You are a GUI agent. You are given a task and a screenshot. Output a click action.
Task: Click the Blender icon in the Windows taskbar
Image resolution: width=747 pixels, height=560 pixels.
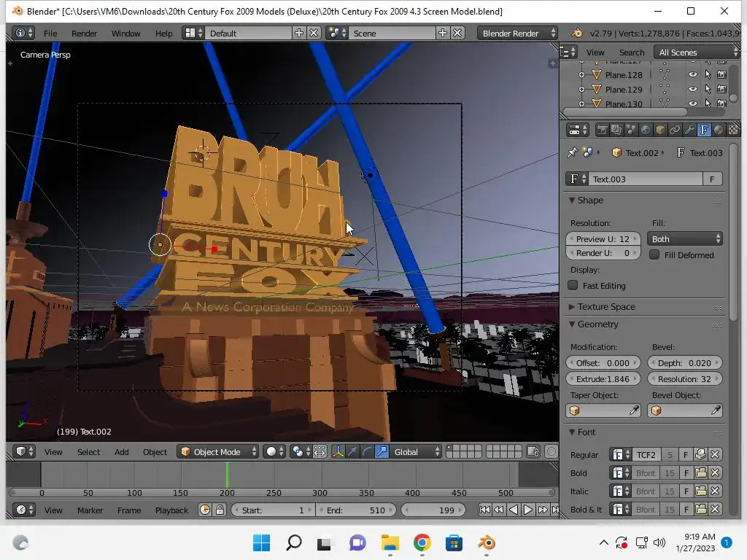[487, 542]
